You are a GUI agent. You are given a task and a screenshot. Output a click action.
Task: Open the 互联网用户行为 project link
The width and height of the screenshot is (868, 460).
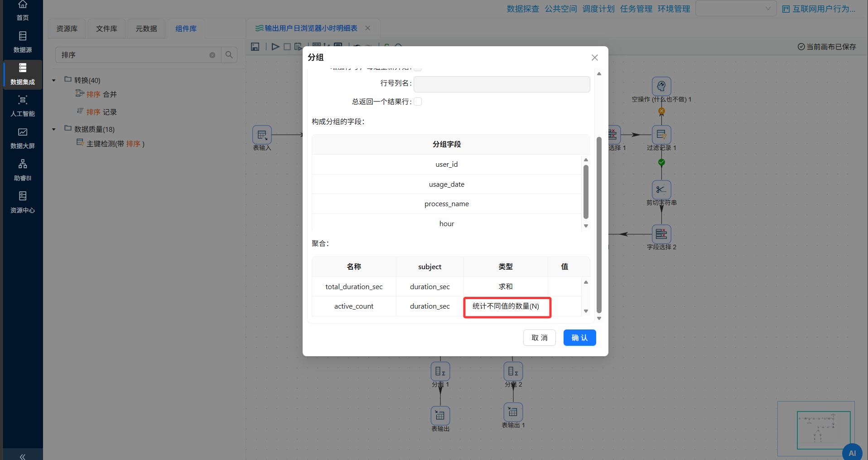tap(819, 9)
